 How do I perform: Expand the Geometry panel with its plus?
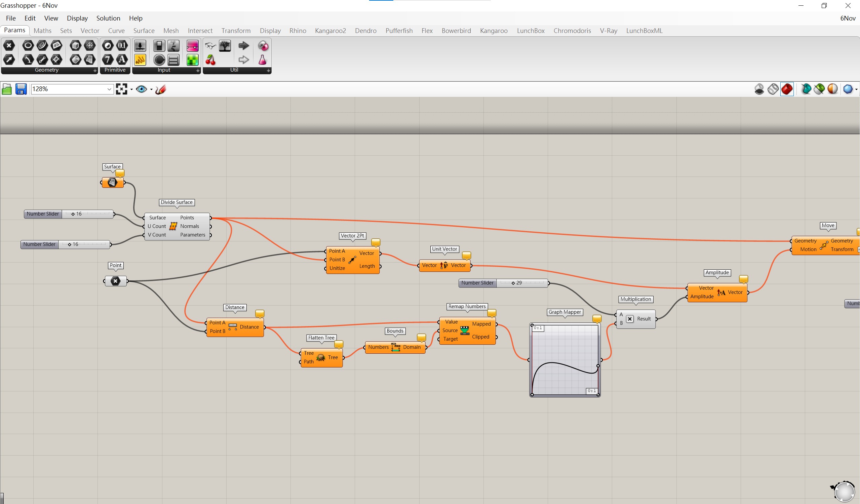(95, 70)
